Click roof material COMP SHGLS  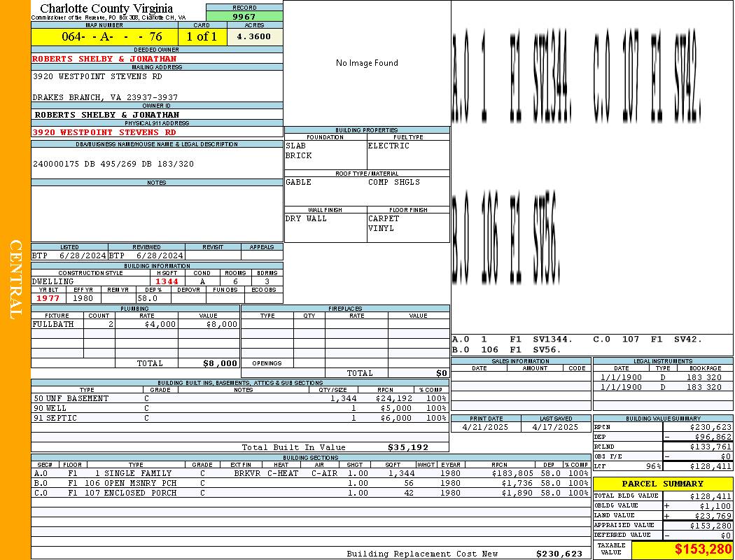pyautogui.click(x=394, y=182)
